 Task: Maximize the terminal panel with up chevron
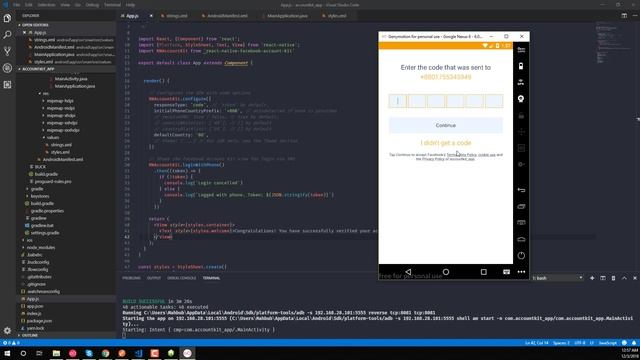coord(624,278)
